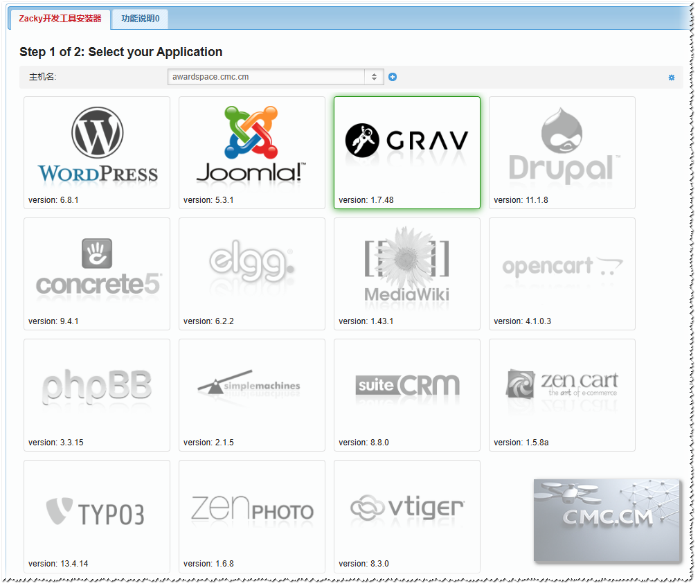Pick the vtiger application logo

coord(407,508)
